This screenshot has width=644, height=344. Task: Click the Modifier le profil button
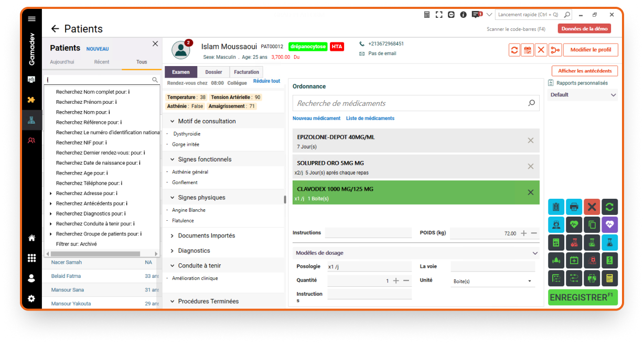[x=590, y=50]
